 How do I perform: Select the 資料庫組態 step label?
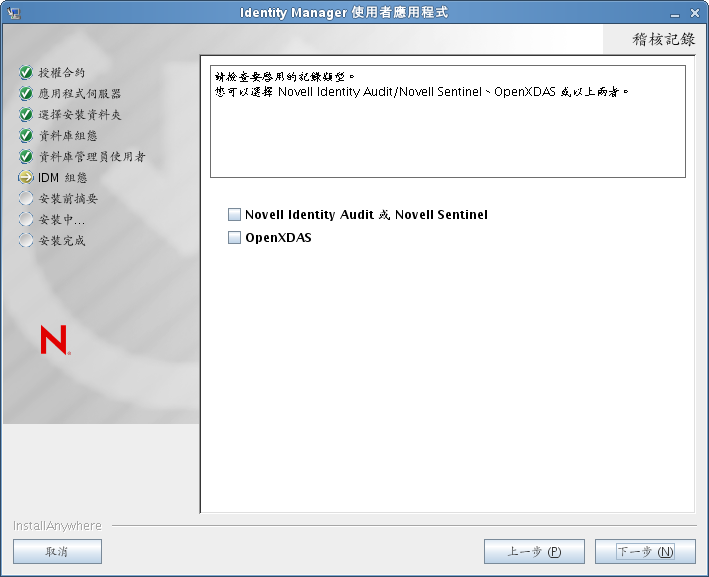tap(67, 136)
